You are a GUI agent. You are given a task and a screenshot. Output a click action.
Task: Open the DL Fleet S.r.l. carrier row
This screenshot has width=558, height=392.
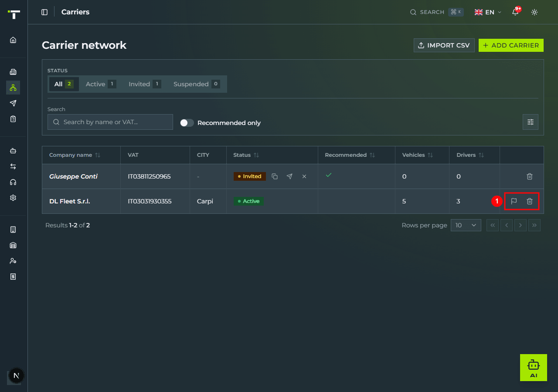click(293, 201)
